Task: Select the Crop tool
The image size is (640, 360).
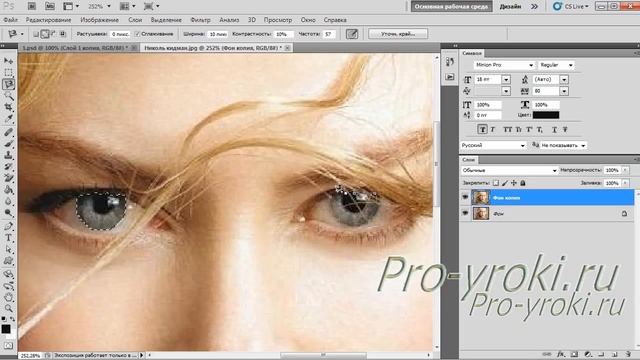Action: click(x=8, y=107)
